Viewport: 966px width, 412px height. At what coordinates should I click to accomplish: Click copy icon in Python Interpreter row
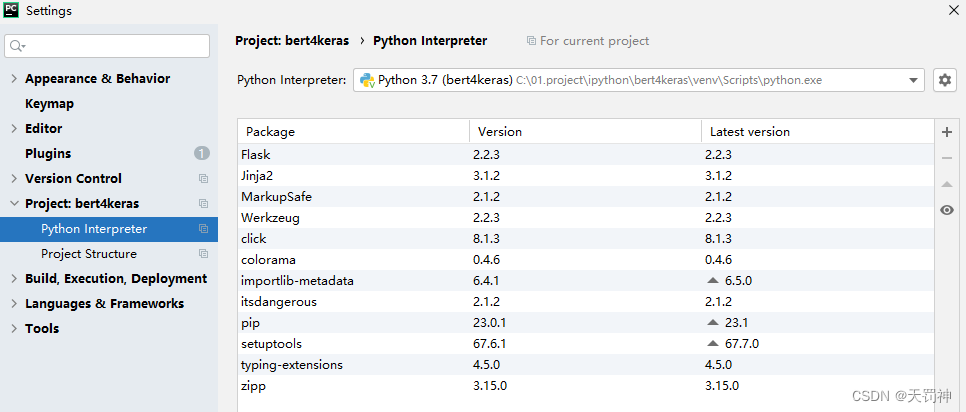(203, 228)
